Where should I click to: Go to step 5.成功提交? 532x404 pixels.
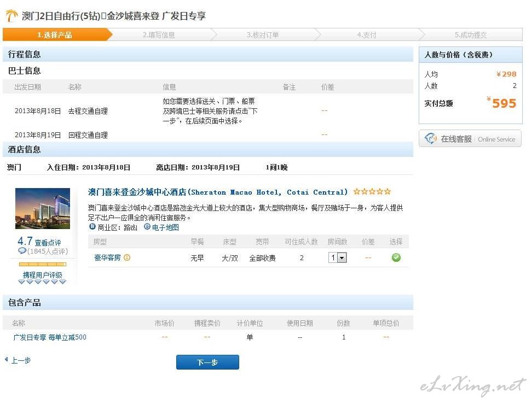pos(471,35)
